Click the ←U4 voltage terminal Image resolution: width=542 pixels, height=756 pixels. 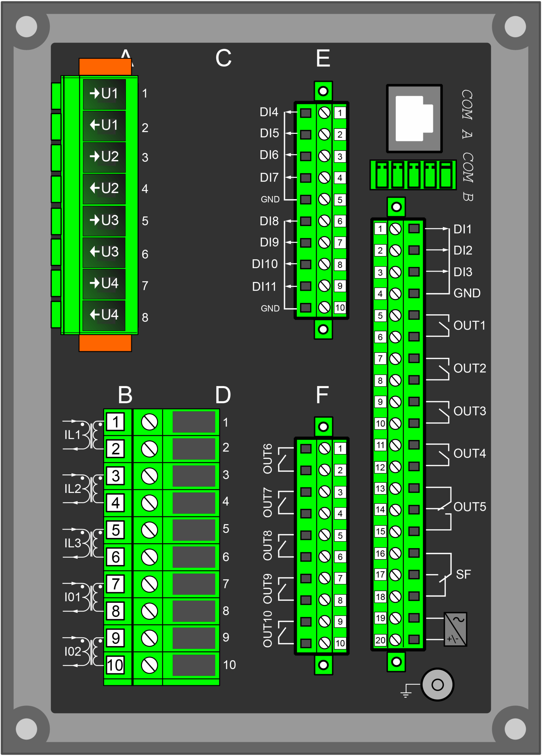click(x=104, y=315)
